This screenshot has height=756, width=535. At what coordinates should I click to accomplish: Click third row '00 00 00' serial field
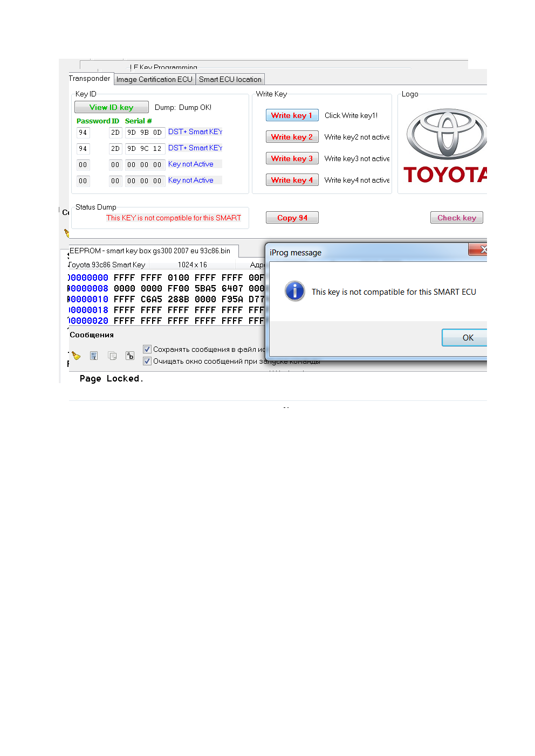(145, 165)
